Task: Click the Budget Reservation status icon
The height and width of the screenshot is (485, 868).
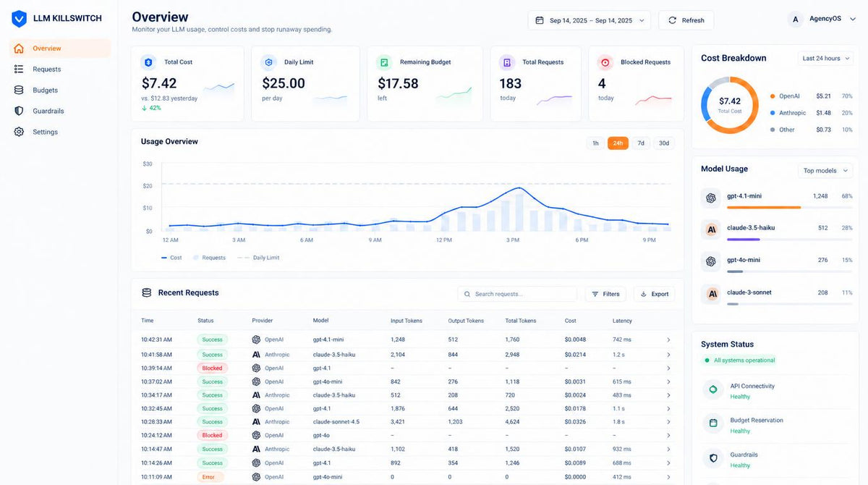Action: [713, 423]
